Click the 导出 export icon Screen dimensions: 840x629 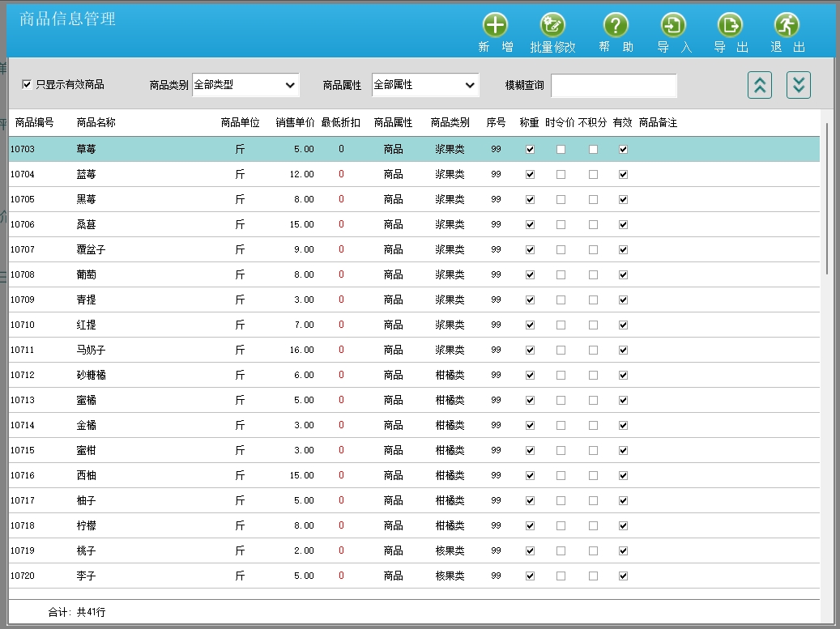(x=730, y=25)
